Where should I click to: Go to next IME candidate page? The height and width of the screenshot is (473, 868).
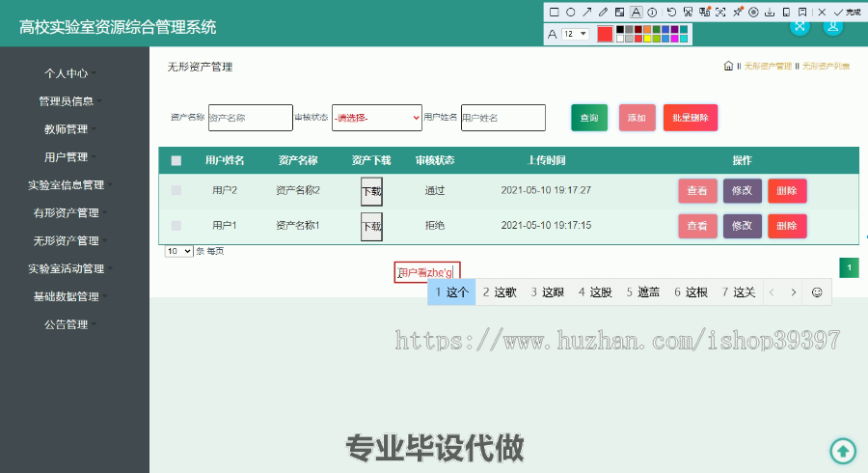[794, 292]
